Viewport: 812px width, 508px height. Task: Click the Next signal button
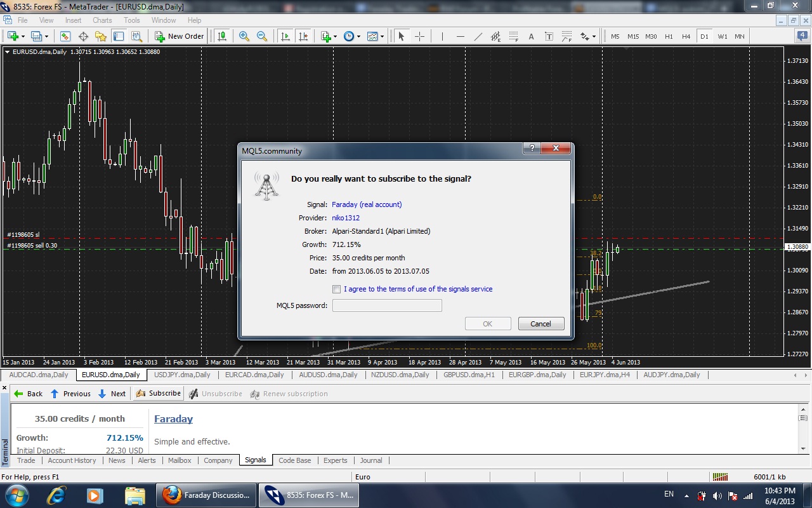[x=112, y=394]
